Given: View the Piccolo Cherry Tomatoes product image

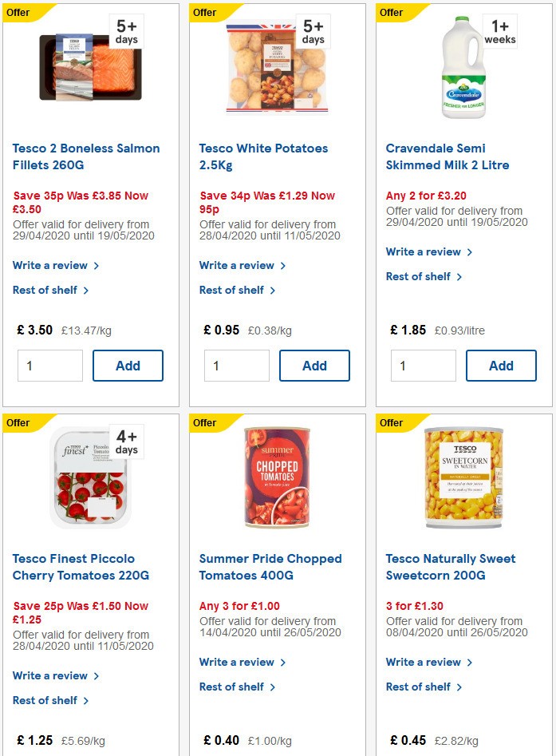Looking at the screenshot, I should point(89,477).
